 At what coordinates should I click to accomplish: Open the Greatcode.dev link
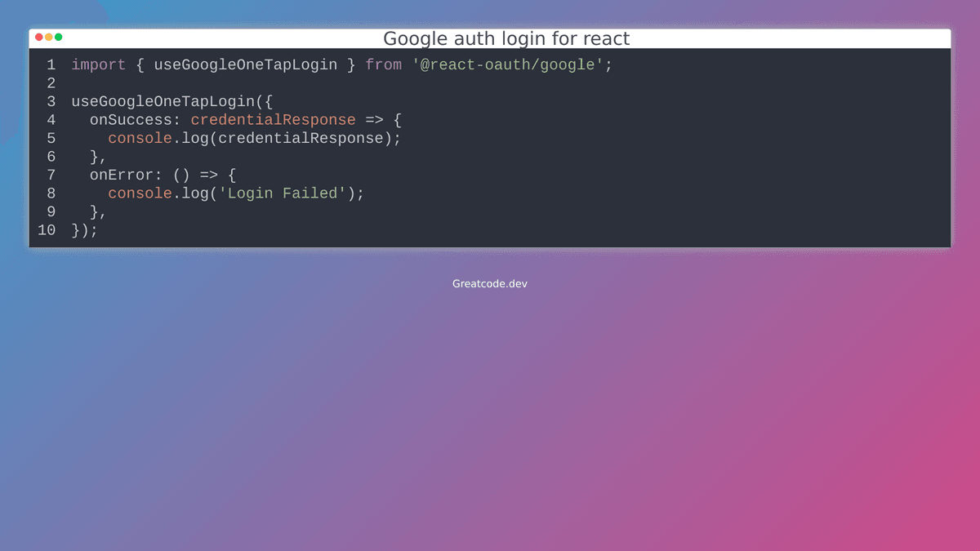tap(489, 283)
